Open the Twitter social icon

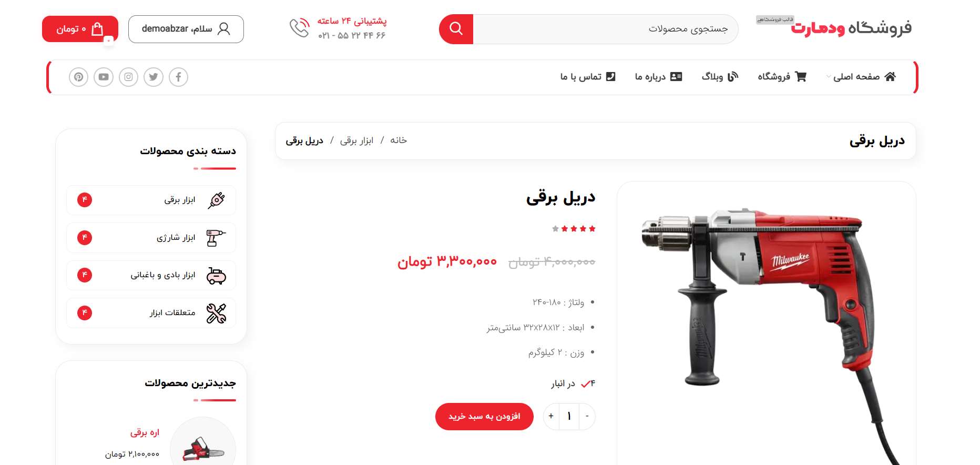click(x=154, y=77)
